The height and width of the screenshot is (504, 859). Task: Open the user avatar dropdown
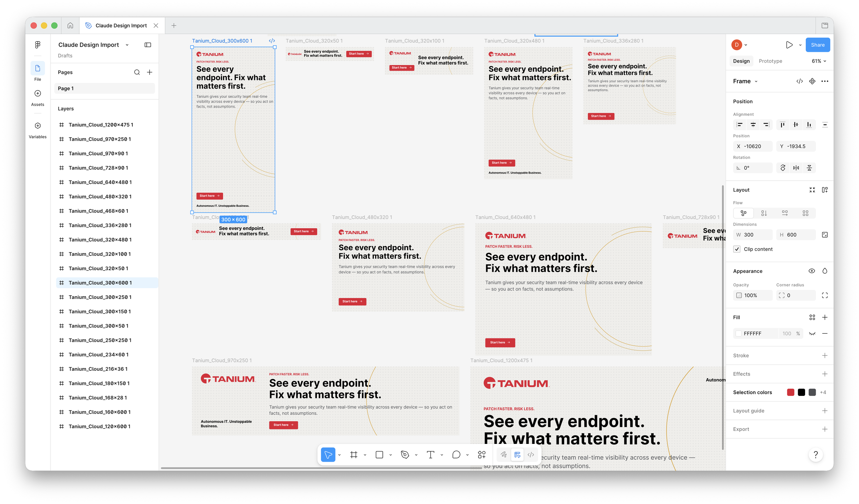point(739,45)
